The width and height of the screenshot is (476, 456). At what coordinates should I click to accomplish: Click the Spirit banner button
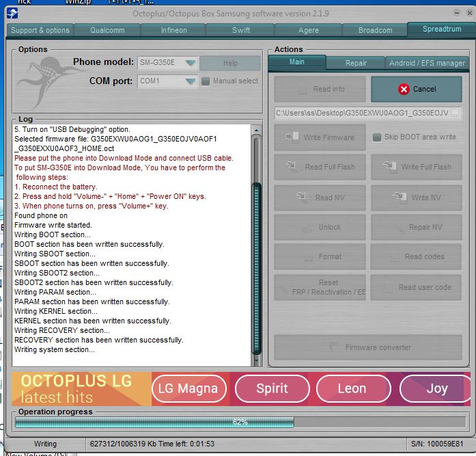tap(272, 388)
